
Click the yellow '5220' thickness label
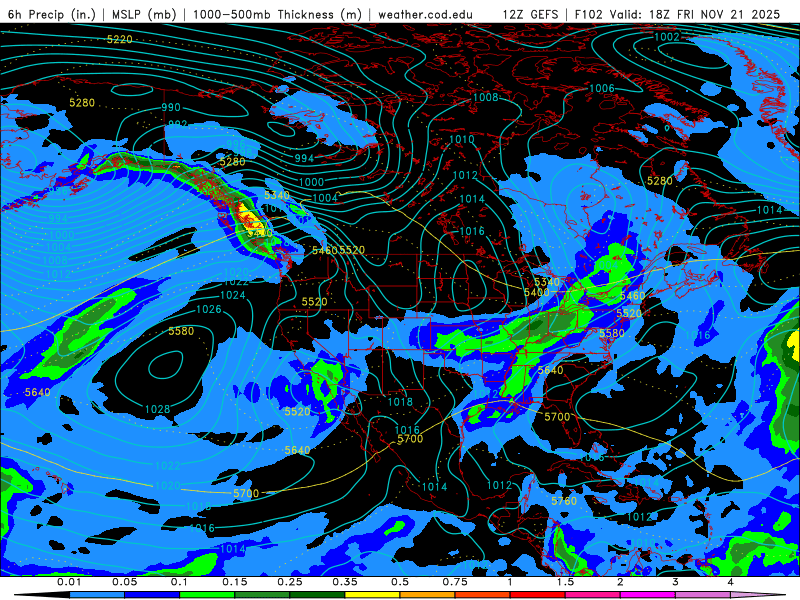[x=119, y=39]
